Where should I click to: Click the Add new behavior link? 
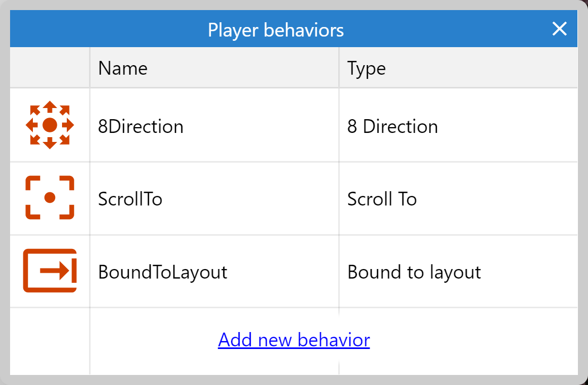click(294, 339)
